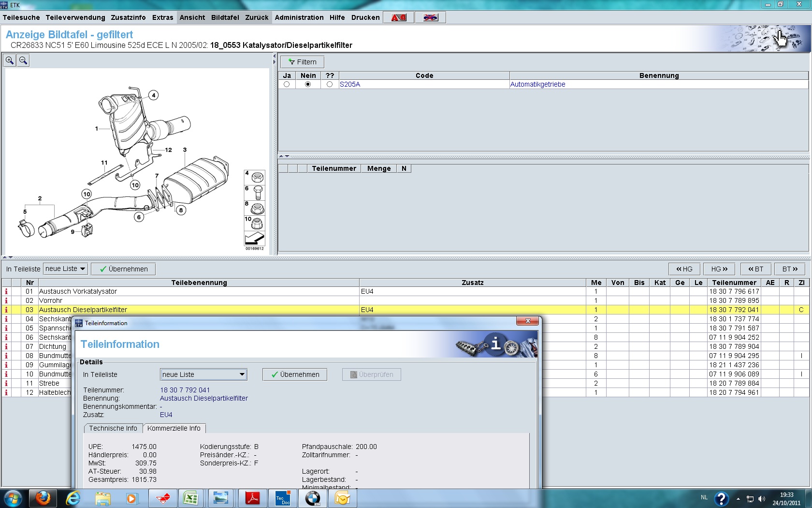Click info icon for row 01 Austausch Vorkatalysator

[x=6, y=291]
